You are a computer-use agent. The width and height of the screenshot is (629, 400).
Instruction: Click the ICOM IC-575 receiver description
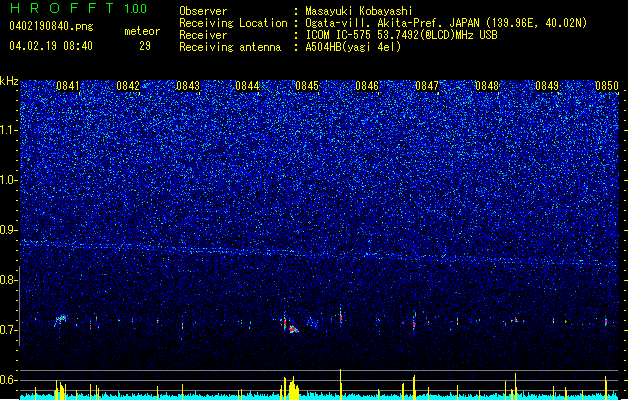[x=402, y=35]
